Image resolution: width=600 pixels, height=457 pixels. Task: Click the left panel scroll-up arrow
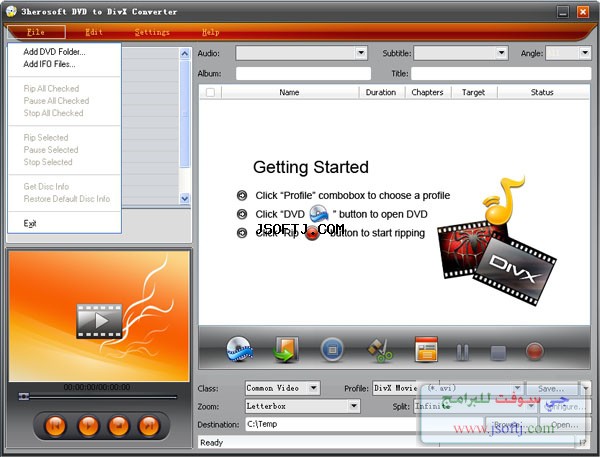tap(185, 53)
